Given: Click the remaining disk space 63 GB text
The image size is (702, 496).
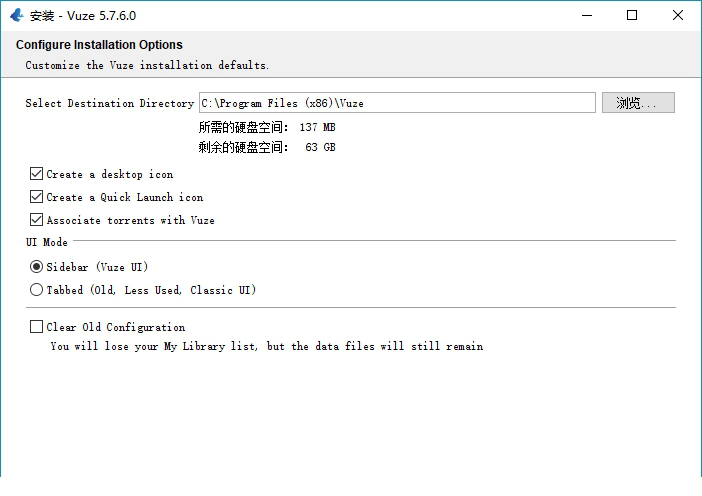Looking at the screenshot, I should [x=320, y=147].
